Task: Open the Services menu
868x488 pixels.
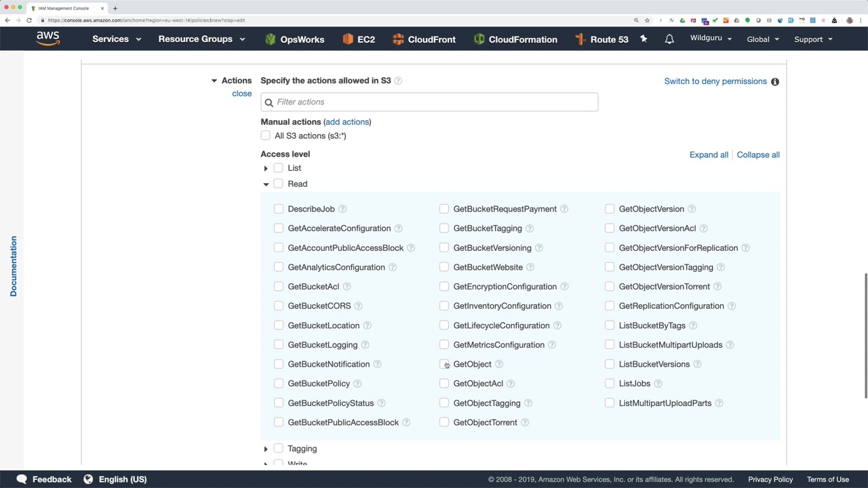Action: pyautogui.click(x=116, y=39)
